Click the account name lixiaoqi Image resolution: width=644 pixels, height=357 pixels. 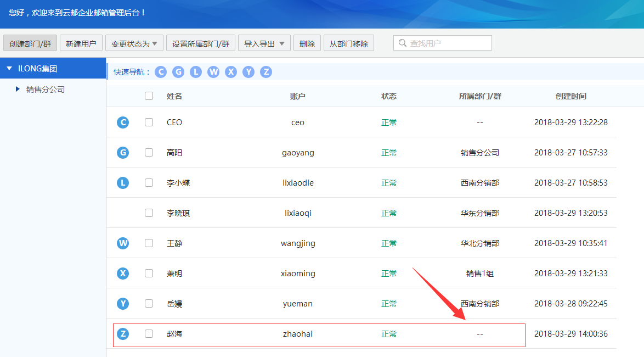298,213
